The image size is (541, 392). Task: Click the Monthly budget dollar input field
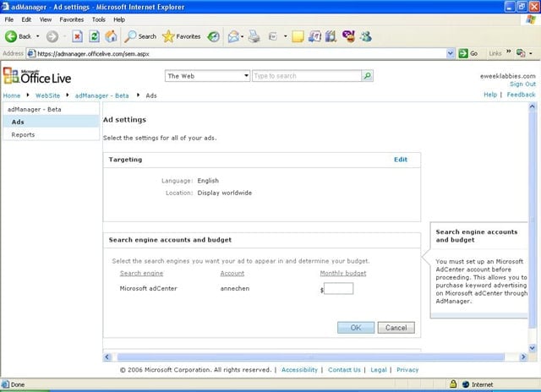[x=338, y=289]
